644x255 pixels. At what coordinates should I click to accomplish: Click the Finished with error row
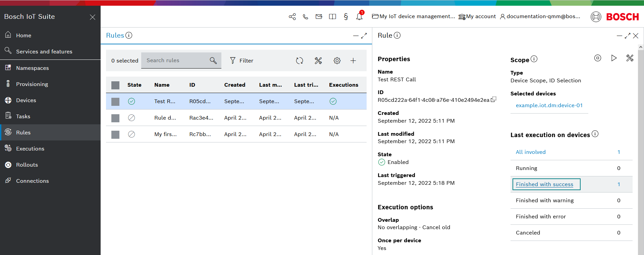[x=571, y=217]
